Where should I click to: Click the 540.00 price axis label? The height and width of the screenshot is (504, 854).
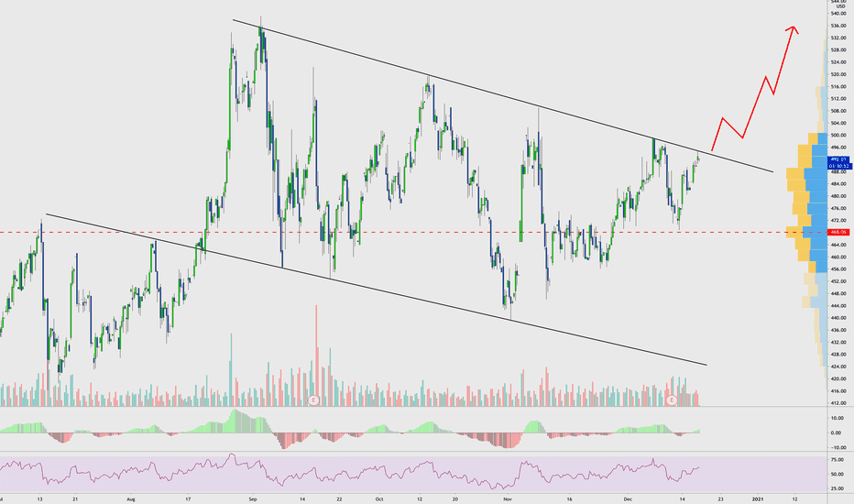(x=838, y=14)
